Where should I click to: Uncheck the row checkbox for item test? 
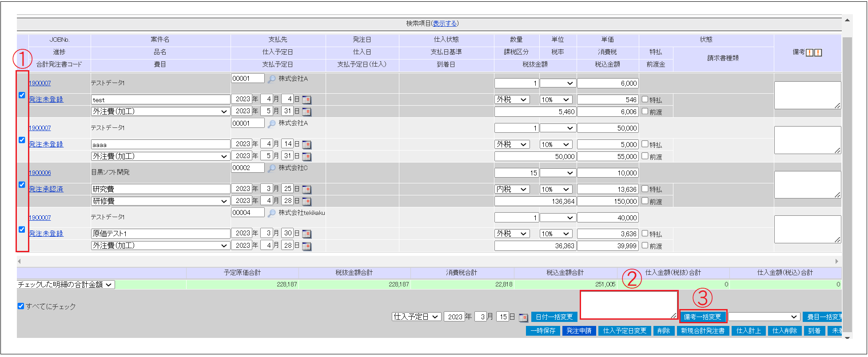coord(22,95)
